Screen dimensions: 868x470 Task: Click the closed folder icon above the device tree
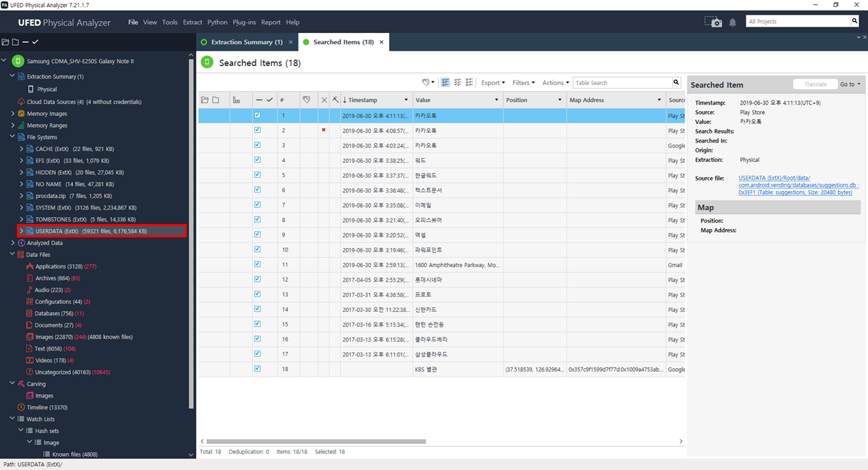click(15, 42)
